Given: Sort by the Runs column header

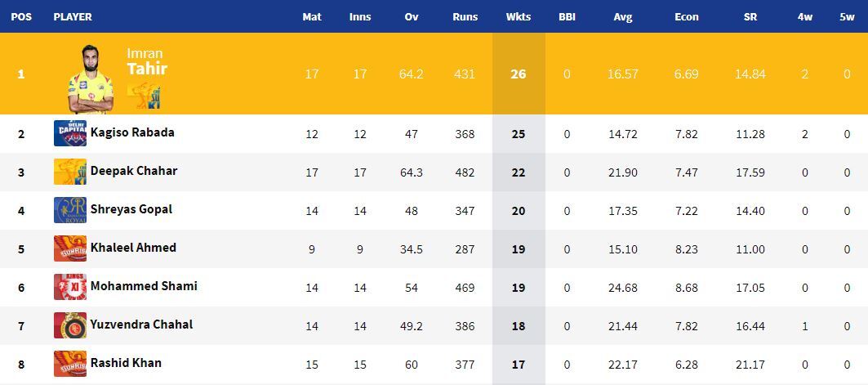Looking at the screenshot, I should click(x=465, y=16).
